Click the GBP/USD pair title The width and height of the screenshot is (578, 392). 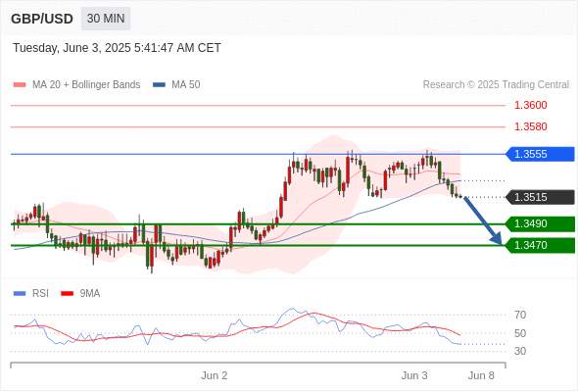click(42, 19)
